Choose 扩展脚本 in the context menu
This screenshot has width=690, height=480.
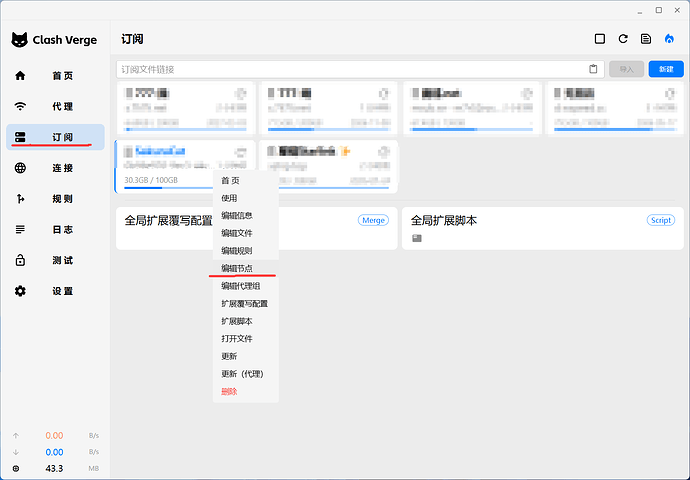coord(246,321)
